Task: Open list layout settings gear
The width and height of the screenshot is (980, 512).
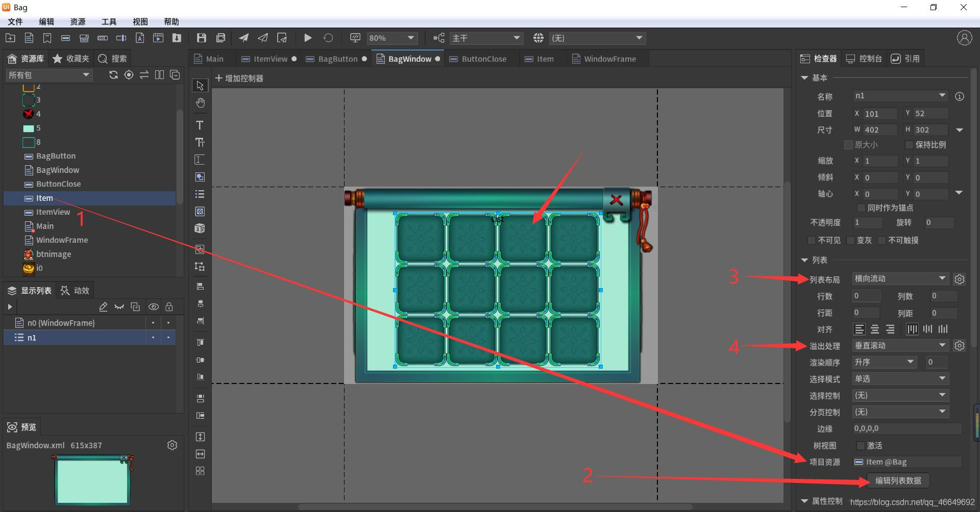Action: [960, 279]
